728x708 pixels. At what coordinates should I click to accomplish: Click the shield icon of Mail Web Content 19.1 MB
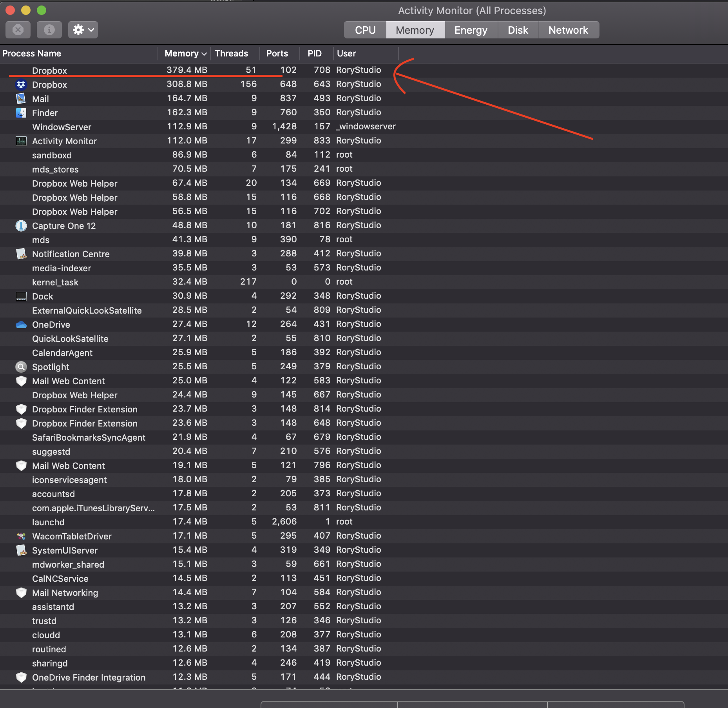pyautogui.click(x=21, y=465)
